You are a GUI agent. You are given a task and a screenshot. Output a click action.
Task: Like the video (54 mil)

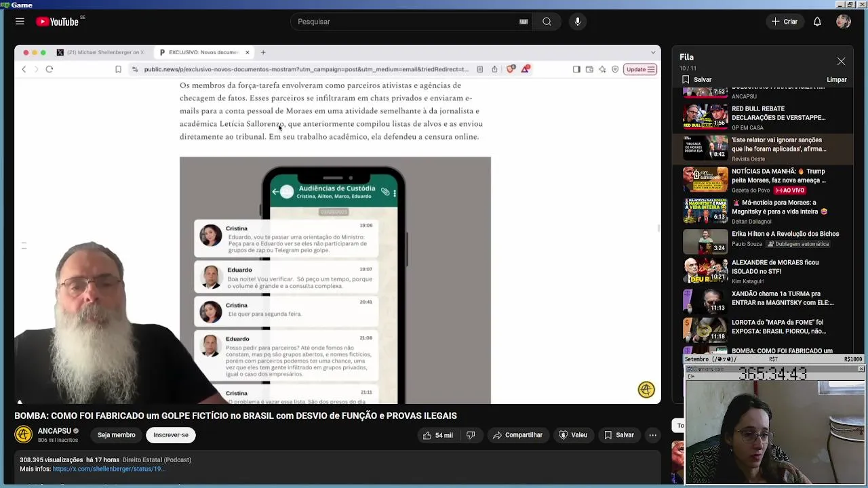(437, 435)
